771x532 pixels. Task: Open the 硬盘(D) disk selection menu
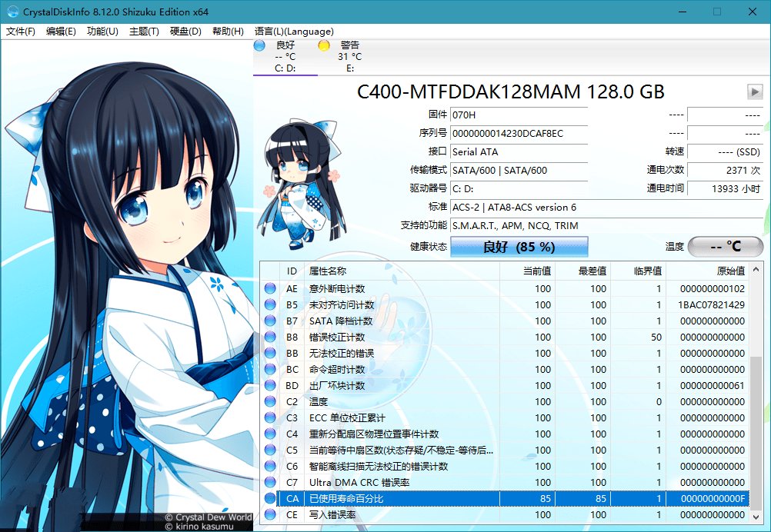[x=185, y=32]
